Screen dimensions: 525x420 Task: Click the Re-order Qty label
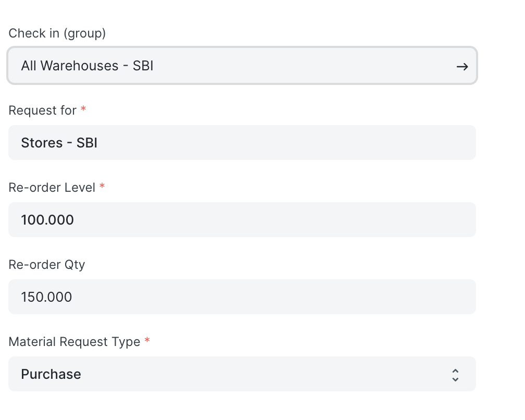click(46, 265)
